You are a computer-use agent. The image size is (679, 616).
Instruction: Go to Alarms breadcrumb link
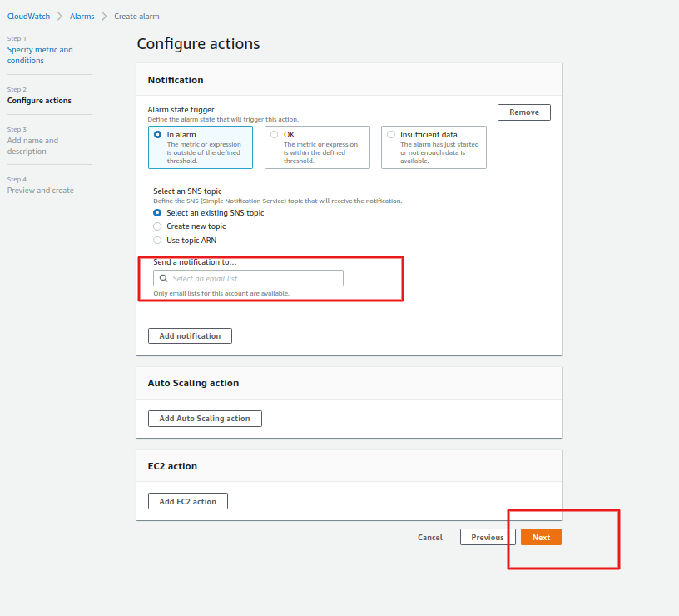click(82, 17)
